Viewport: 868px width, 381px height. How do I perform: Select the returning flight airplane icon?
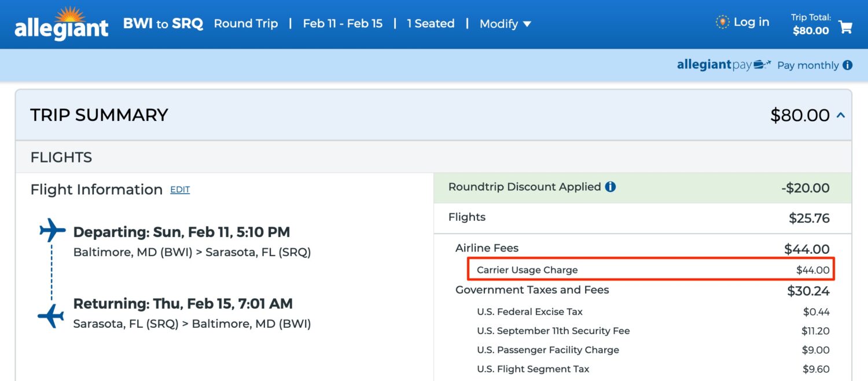51,315
